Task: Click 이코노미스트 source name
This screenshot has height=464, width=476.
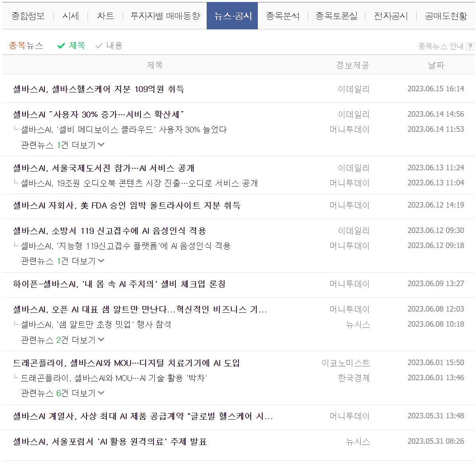Action: pyautogui.click(x=345, y=363)
